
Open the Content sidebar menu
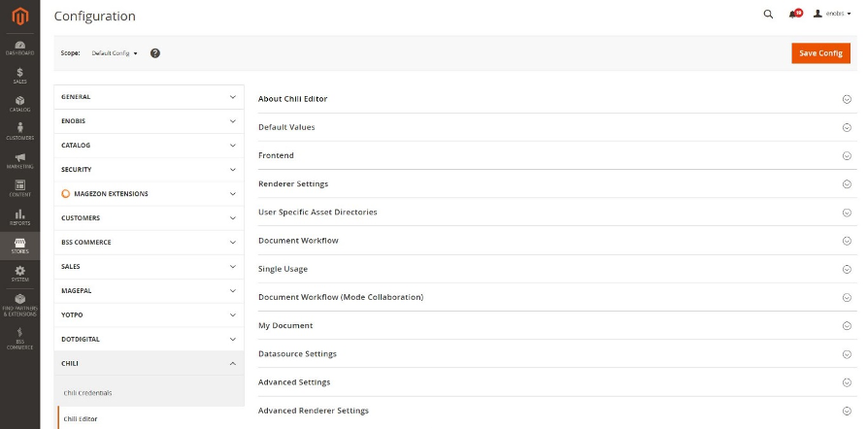[20, 189]
